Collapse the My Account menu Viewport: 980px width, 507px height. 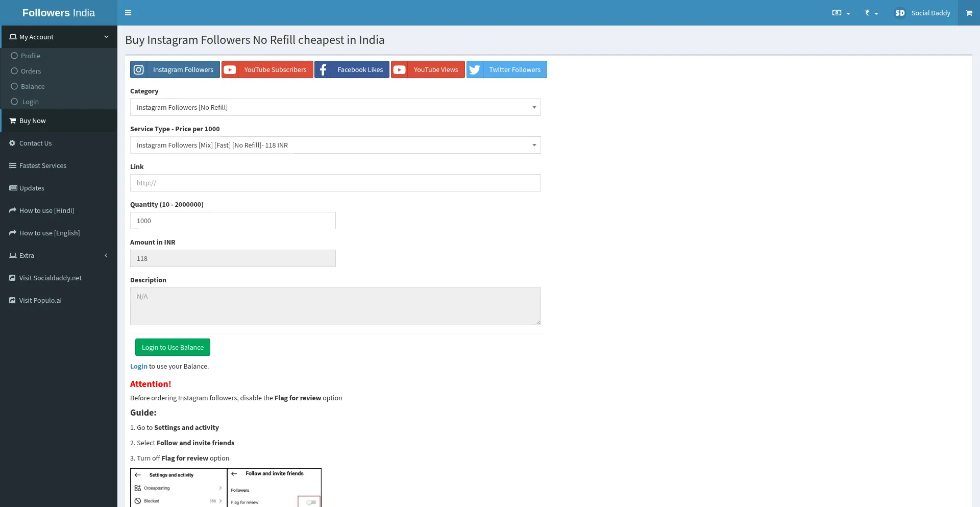pyautogui.click(x=59, y=37)
